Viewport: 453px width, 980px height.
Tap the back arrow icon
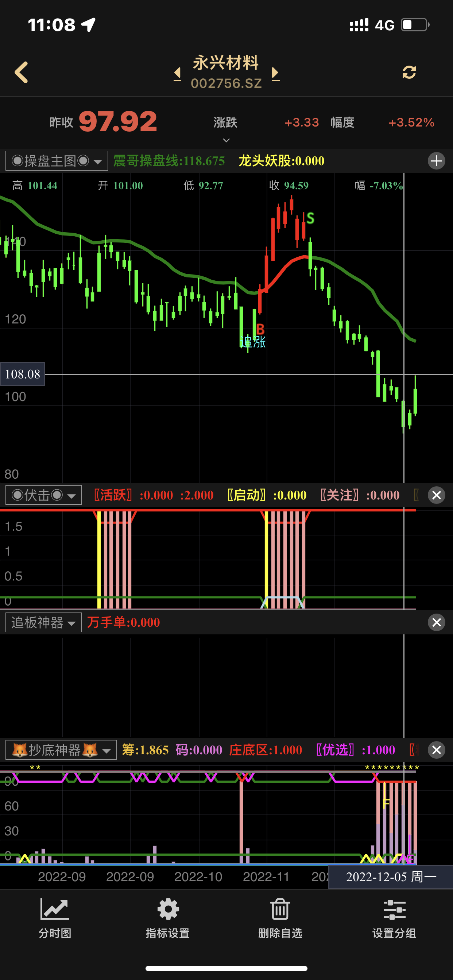[x=22, y=72]
